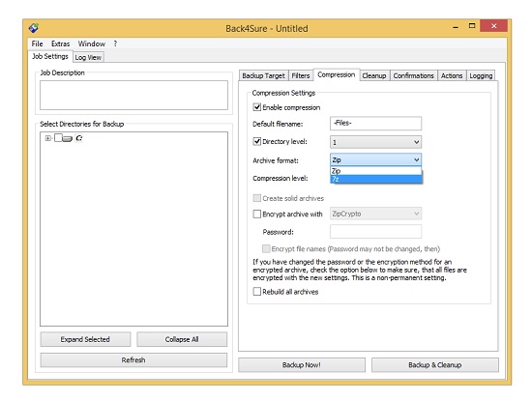Viewport: 532px width, 401px height.
Task: Open the ZipCrypto encryption dropdown
Action: (x=375, y=214)
